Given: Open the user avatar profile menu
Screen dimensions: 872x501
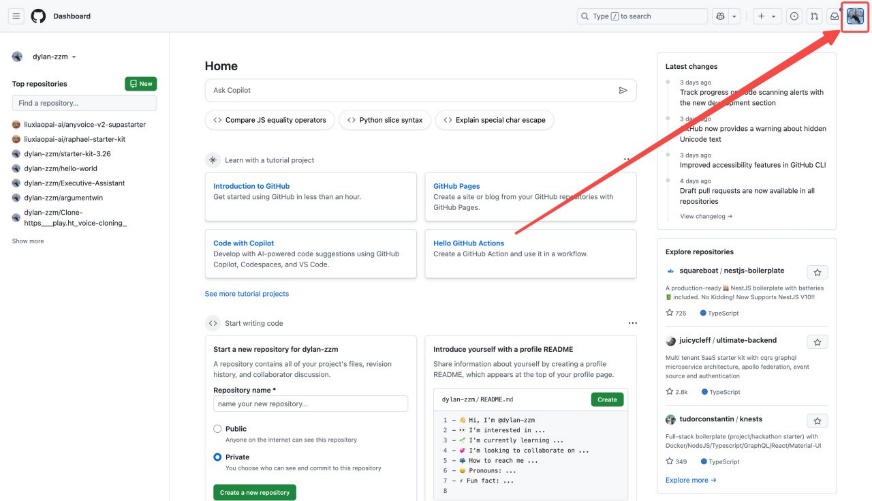Looking at the screenshot, I should tap(855, 16).
